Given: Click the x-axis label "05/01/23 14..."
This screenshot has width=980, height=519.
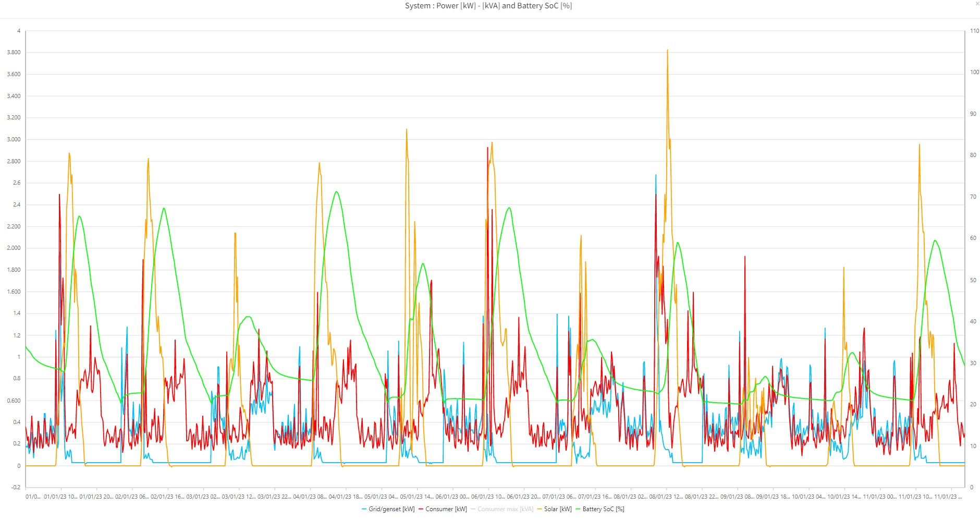Looking at the screenshot, I should pyautogui.click(x=417, y=497).
